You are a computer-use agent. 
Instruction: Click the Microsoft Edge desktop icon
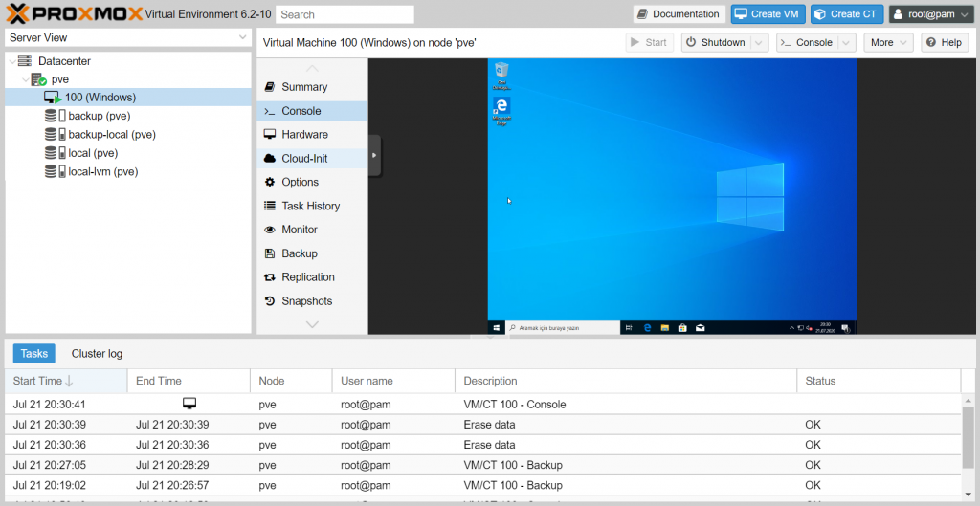click(x=501, y=111)
